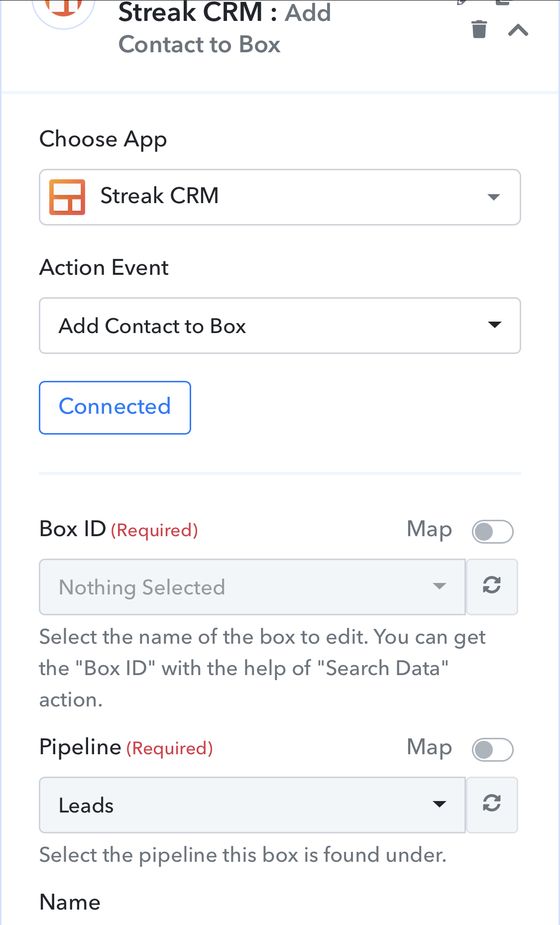Delete this step with the trash icon
This screenshot has width=560, height=925.
pyautogui.click(x=479, y=29)
